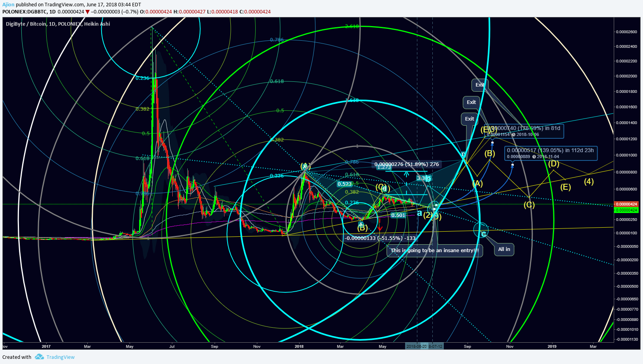Click the 2018-10-06 date in forecast box
This screenshot has height=364, width=643.
tap(528, 135)
